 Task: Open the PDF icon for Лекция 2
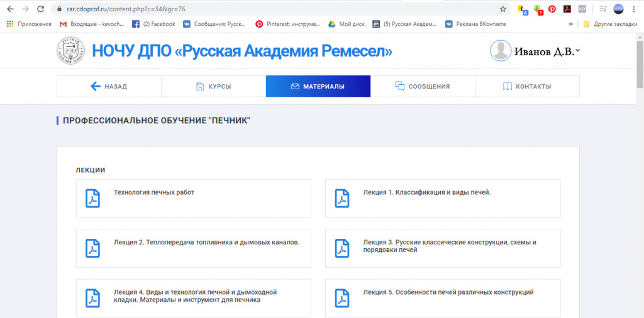point(93,248)
